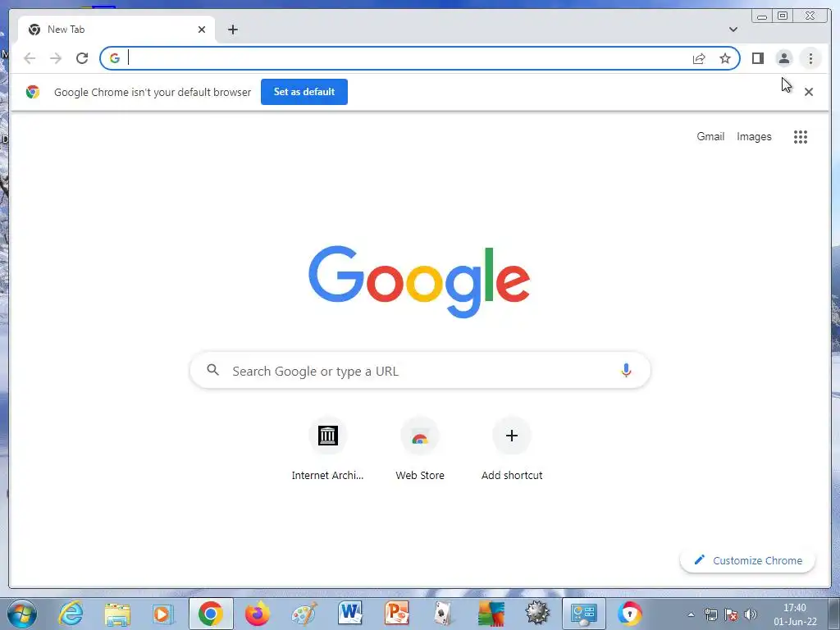Image resolution: width=840 pixels, height=630 pixels.
Task: Click the network tray icon
Action: click(x=711, y=614)
